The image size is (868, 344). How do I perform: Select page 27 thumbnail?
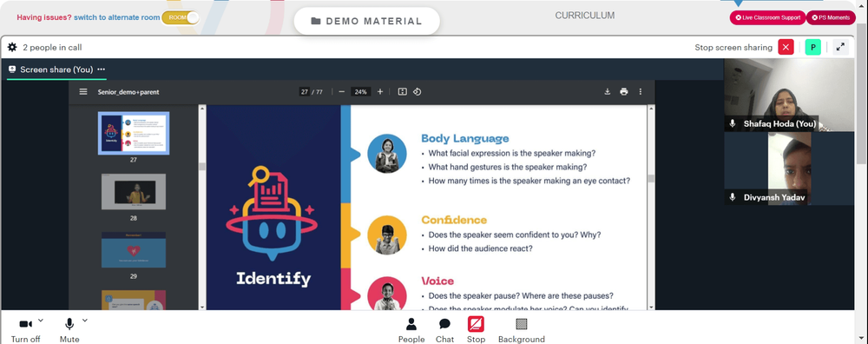click(134, 133)
